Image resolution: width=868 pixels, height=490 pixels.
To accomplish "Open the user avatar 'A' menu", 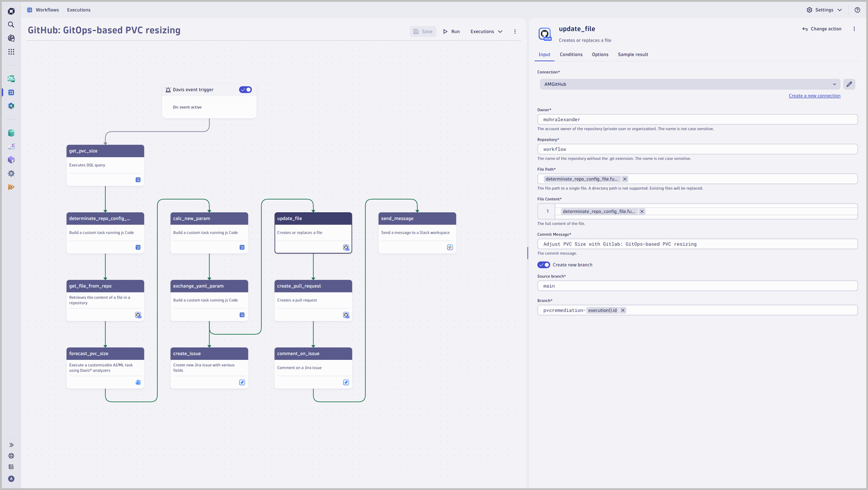I will 11,479.
